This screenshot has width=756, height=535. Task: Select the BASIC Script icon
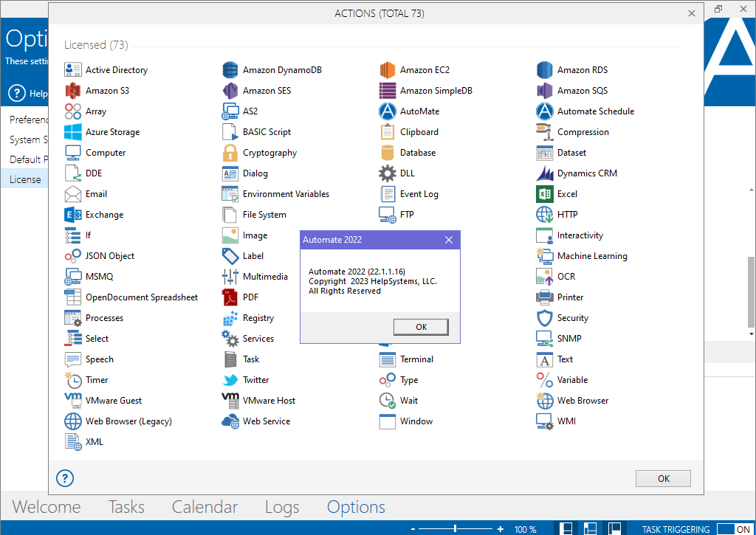[x=230, y=132]
